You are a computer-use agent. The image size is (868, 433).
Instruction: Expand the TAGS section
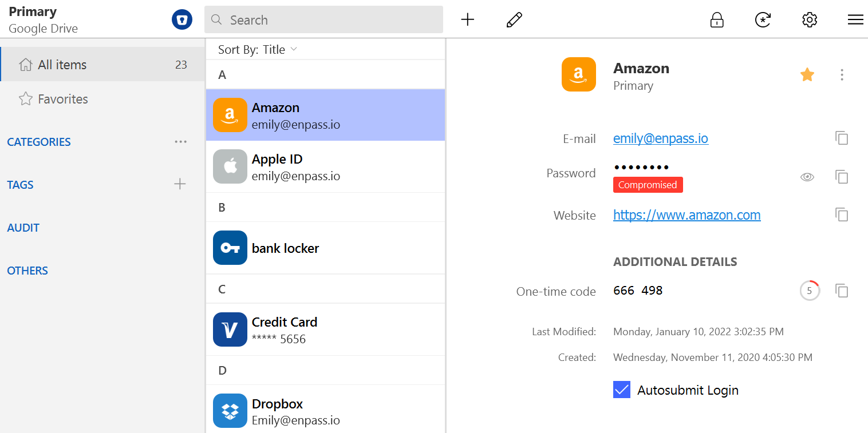pos(20,185)
